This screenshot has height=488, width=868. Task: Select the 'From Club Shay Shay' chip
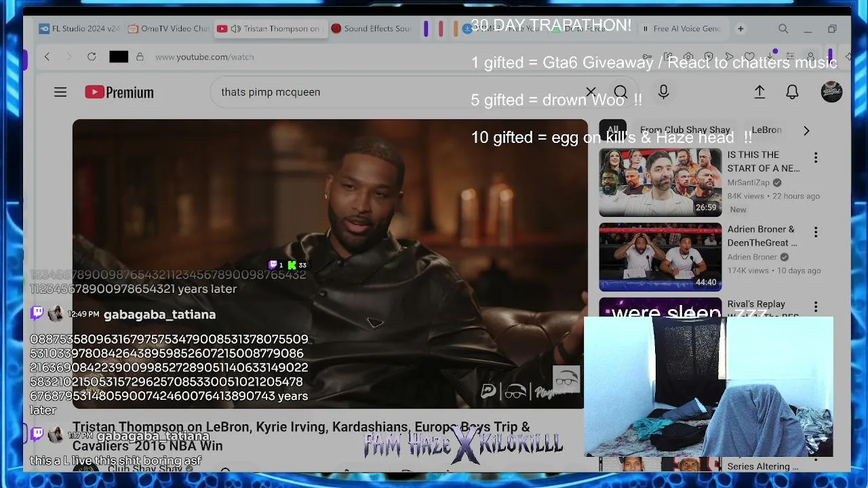click(x=685, y=130)
